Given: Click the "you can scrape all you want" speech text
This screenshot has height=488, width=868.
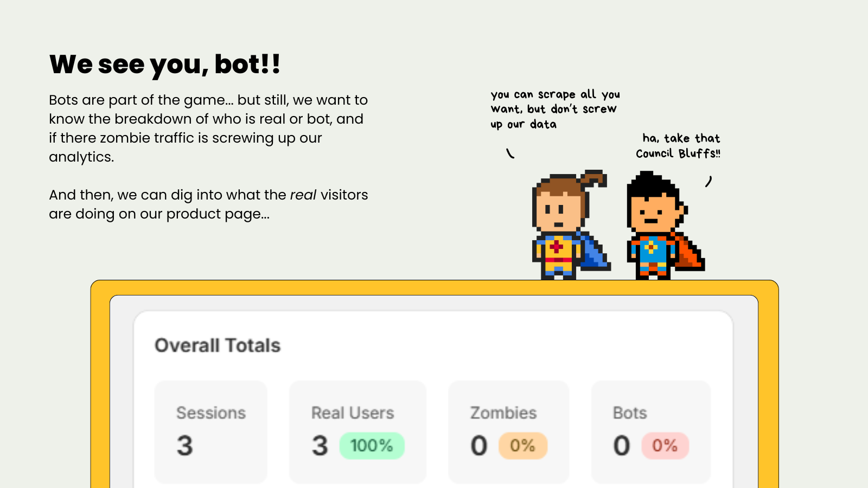Looking at the screenshot, I should pos(554,109).
